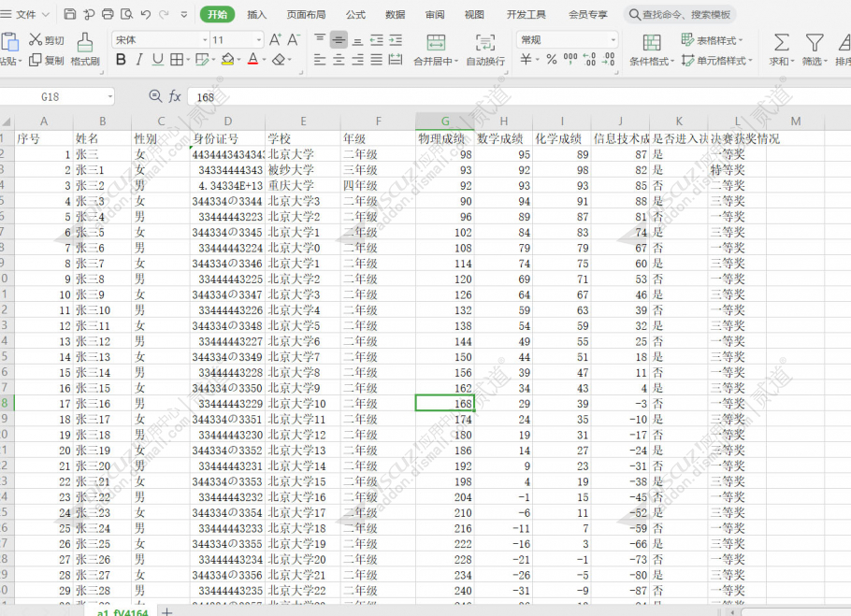Expand the Merge and Center (合并居中) dropdown
The width and height of the screenshot is (851, 616).
[455, 62]
